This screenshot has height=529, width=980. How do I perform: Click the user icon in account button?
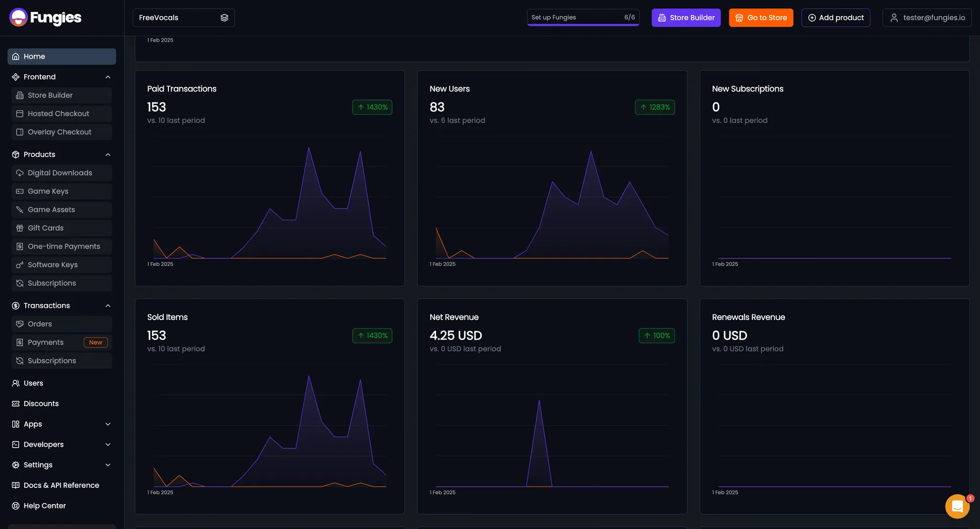894,18
